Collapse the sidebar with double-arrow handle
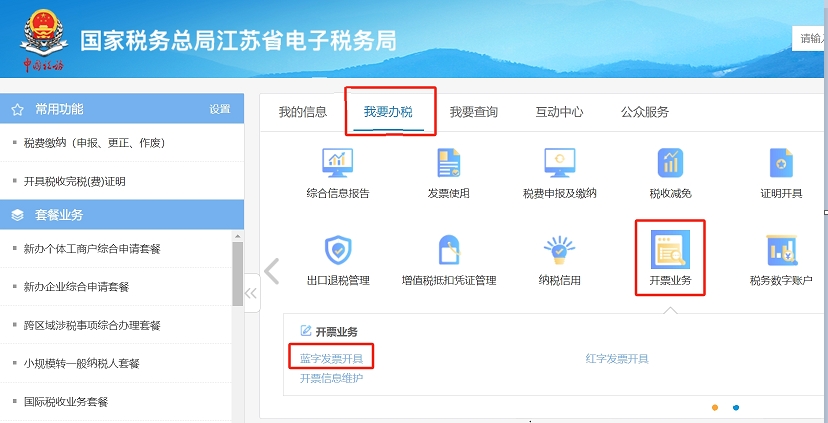828x423 pixels. tap(251, 293)
